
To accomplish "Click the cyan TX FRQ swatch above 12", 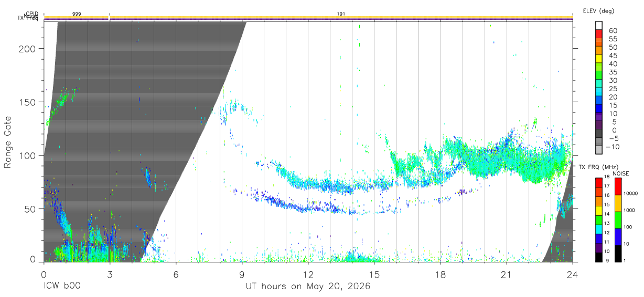I will (599, 229).
